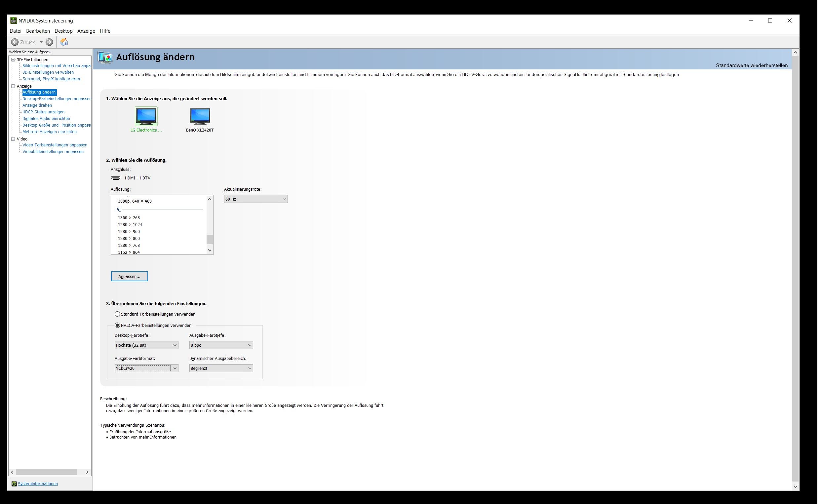The height and width of the screenshot is (504, 821).
Task: Click the Anpassen... button
Action: [x=129, y=276]
